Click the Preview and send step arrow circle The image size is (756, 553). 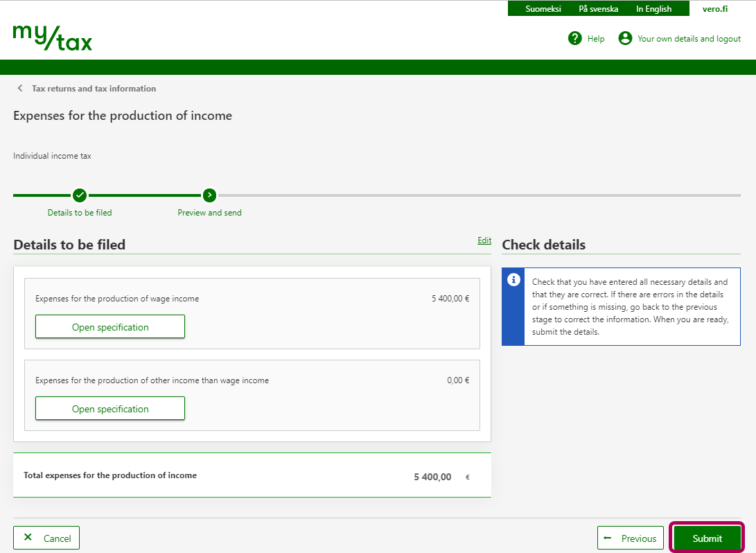[x=209, y=195]
